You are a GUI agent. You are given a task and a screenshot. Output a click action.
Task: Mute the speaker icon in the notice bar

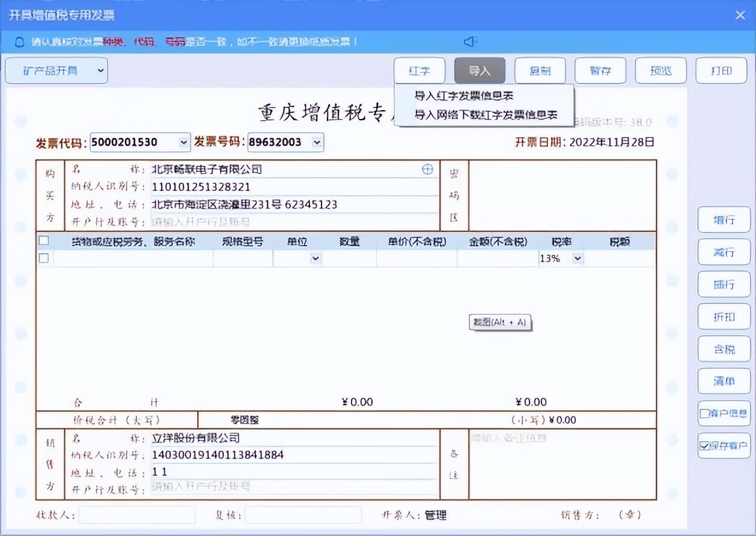(x=469, y=41)
